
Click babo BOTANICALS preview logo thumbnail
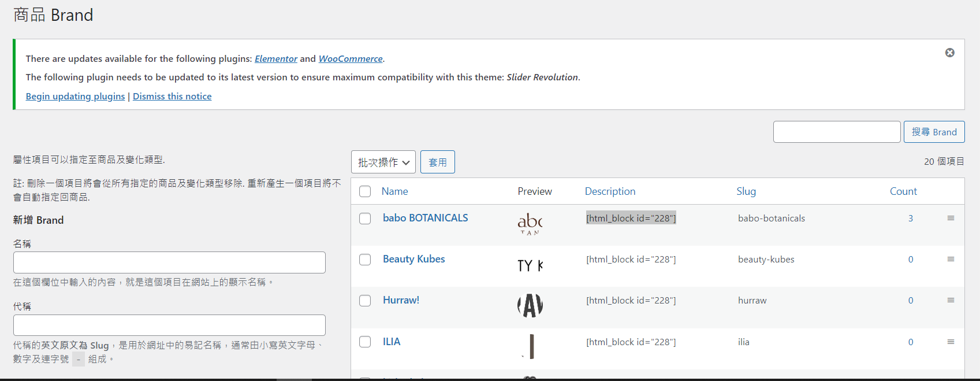(x=530, y=224)
